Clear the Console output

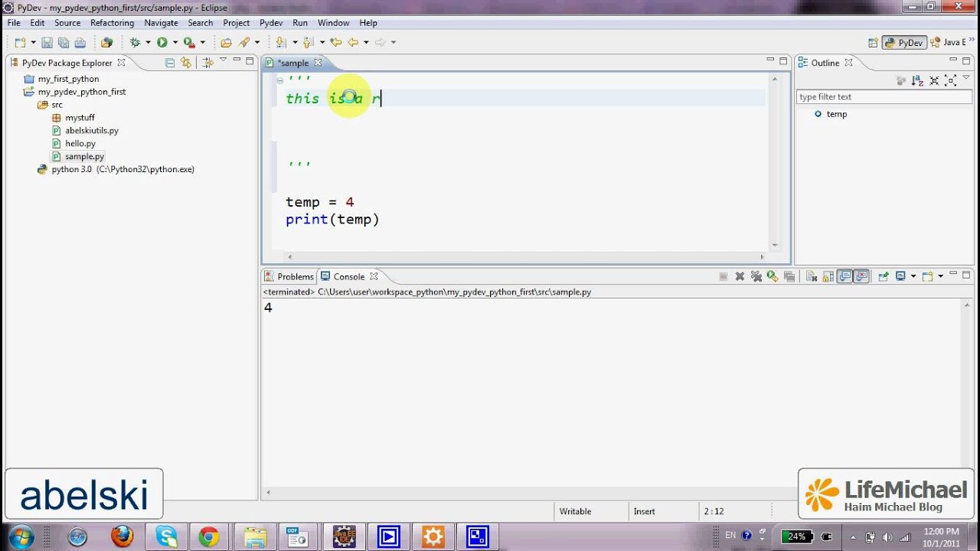pyautogui.click(x=811, y=276)
